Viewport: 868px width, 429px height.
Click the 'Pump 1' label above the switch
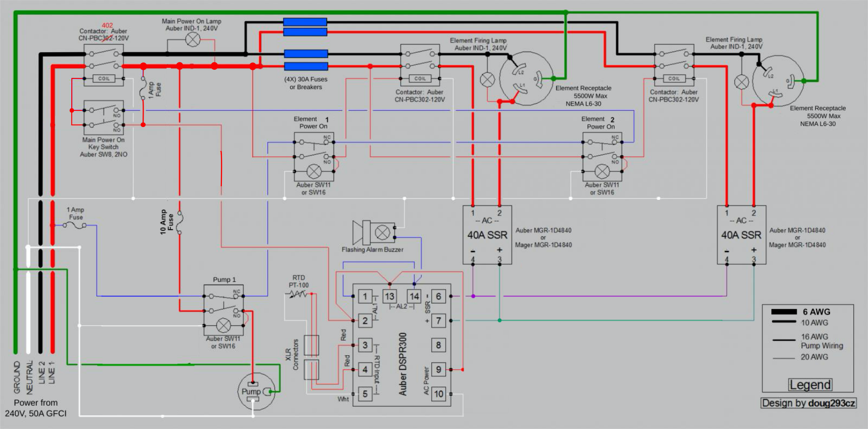pos(224,279)
